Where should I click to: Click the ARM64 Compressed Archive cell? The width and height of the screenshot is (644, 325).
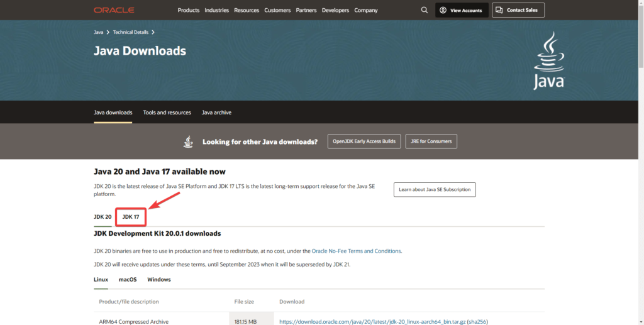click(x=134, y=322)
